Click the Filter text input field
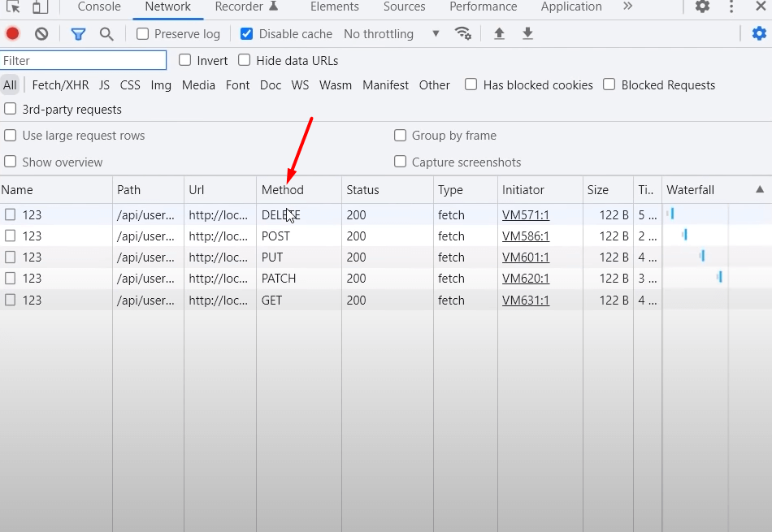Screen dimensions: 772x532 (83, 60)
